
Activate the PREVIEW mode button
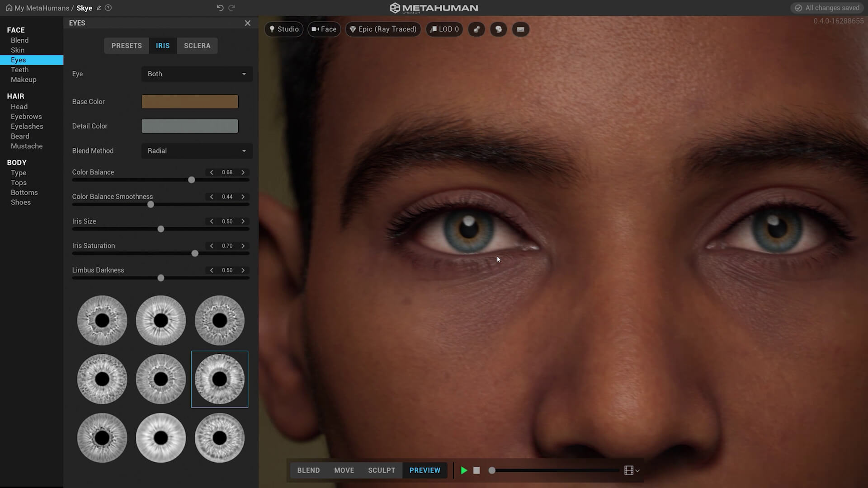click(424, 470)
